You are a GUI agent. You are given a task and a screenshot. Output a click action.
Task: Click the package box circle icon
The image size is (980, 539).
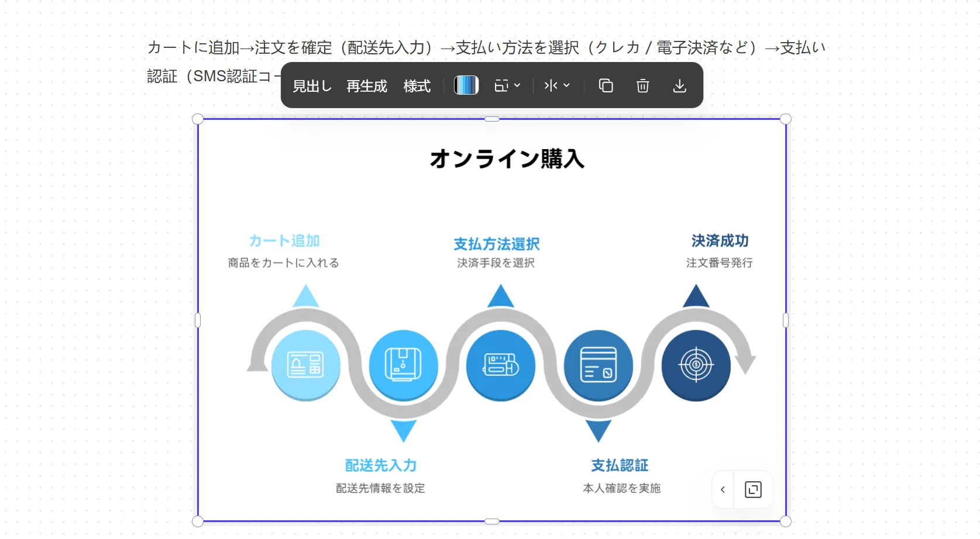click(403, 365)
